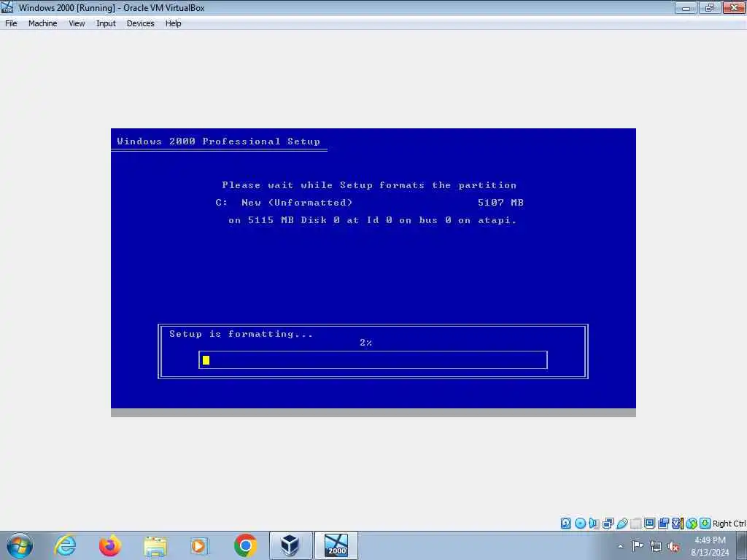Click the 2% progress label
747x560 pixels.
(x=366, y=343)
